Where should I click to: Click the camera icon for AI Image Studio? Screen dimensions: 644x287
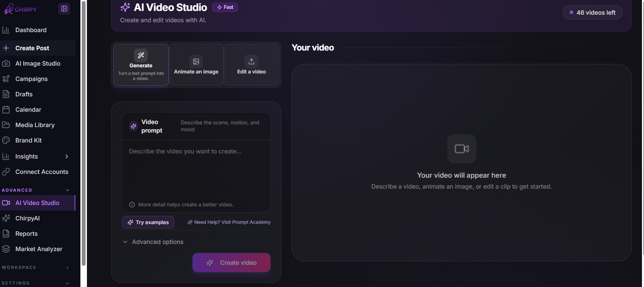tap(6, 63)
